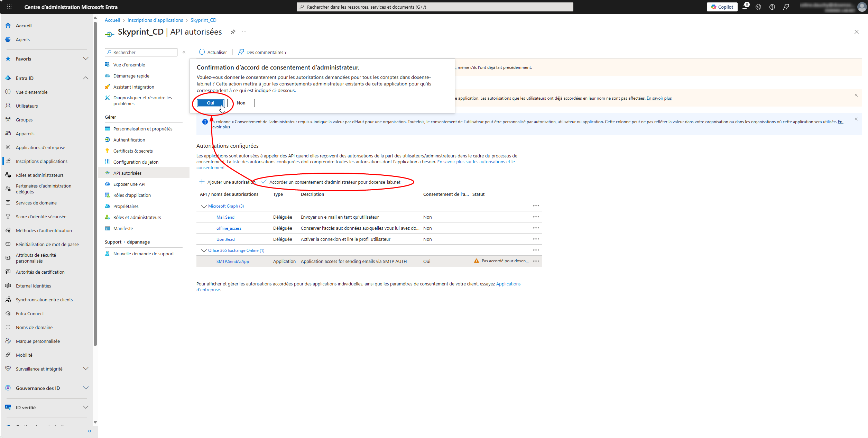Open the Mail.Send permission link
This screenshot has height=438, width=868.
(225, 217)
